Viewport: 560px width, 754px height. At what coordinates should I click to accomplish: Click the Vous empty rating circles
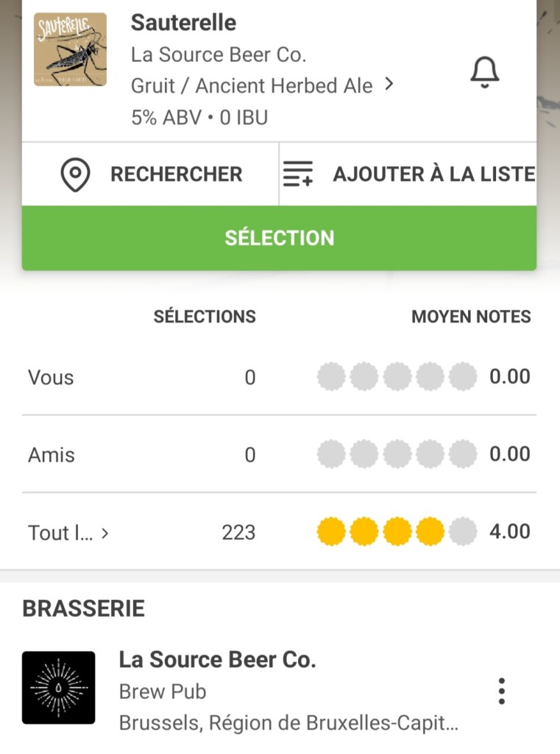click(x=397, y=377)
